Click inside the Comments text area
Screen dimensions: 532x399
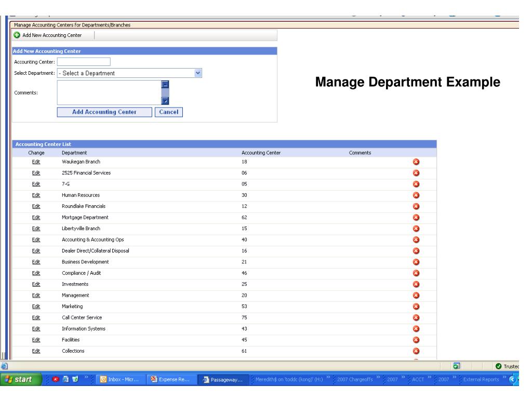[x=109, y=92]
